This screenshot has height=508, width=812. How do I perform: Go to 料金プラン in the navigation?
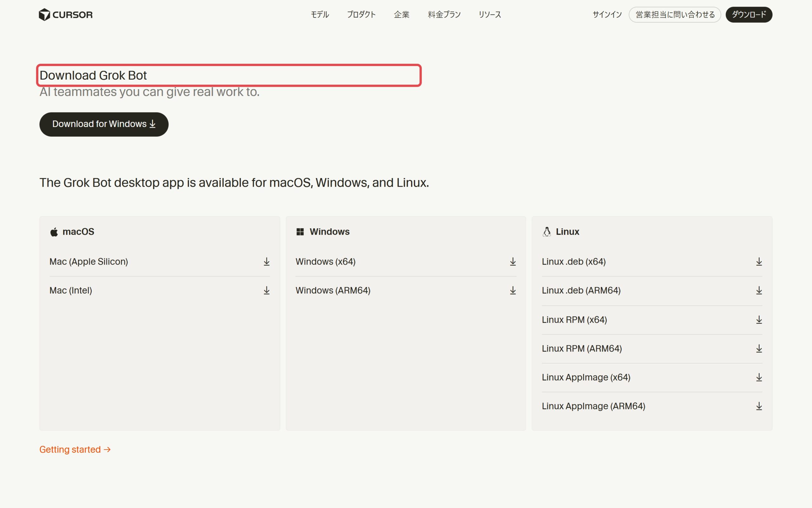click(444, 15)
